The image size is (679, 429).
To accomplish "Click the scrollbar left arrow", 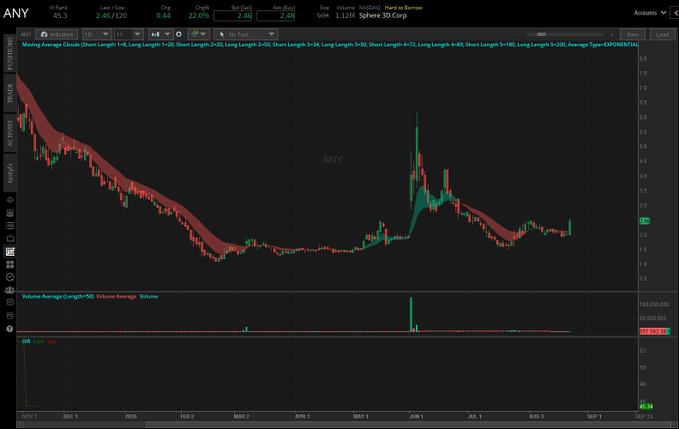I will tap(20, 425).
